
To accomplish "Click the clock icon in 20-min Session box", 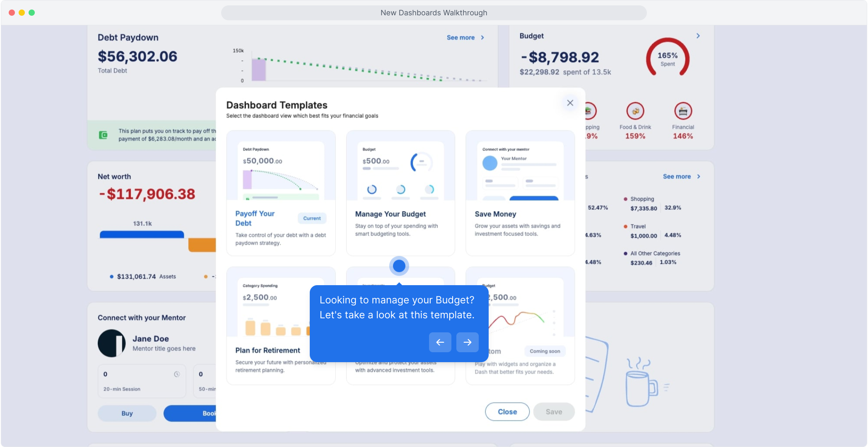I will pos(177,374).
